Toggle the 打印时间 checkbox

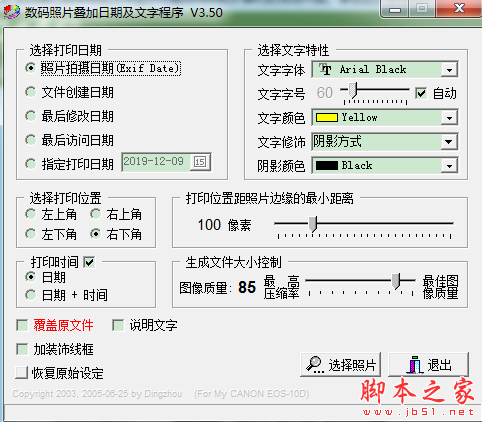click(89, 262)
